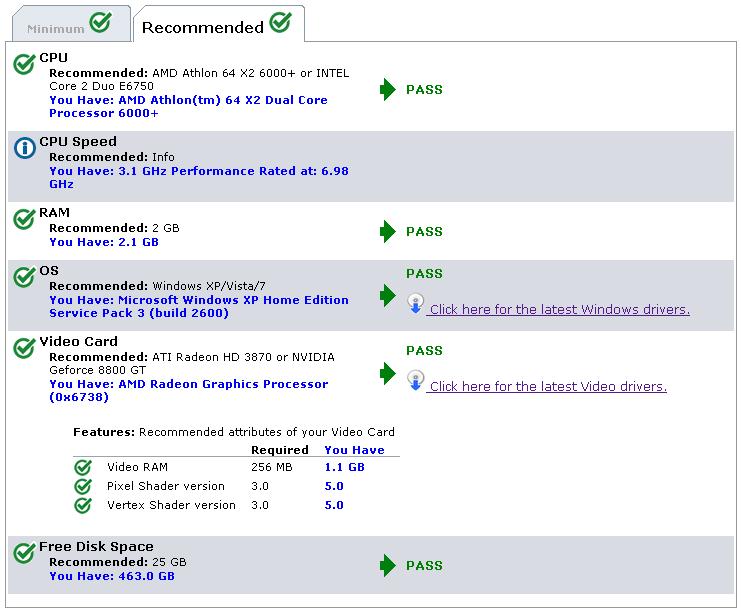Click the OS green checkmark icon
Screen dimensions: 741x612
pos(24,277)
